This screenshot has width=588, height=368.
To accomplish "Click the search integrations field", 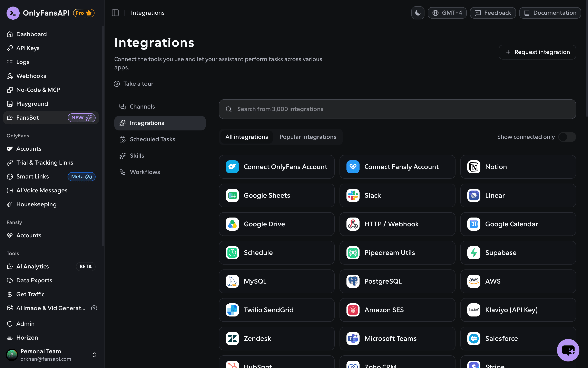I will [397, 109].
